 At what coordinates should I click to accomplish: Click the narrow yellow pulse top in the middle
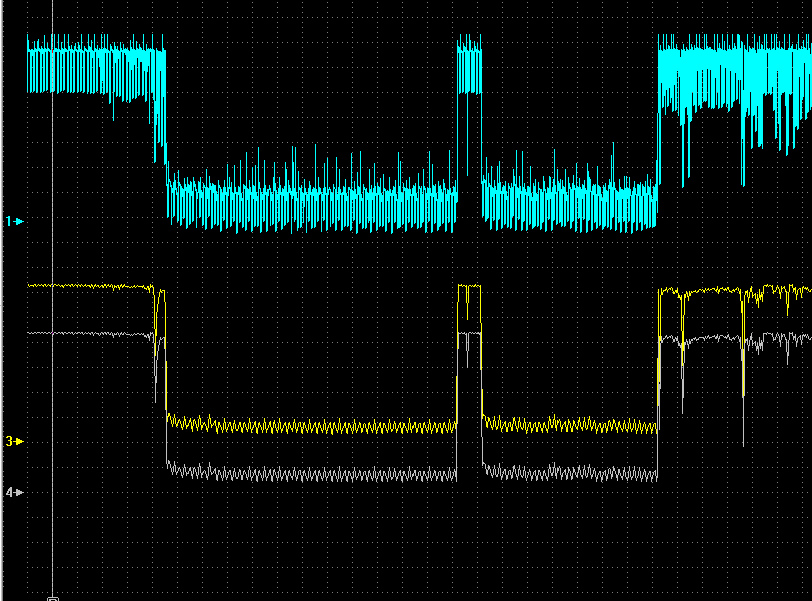469,286
